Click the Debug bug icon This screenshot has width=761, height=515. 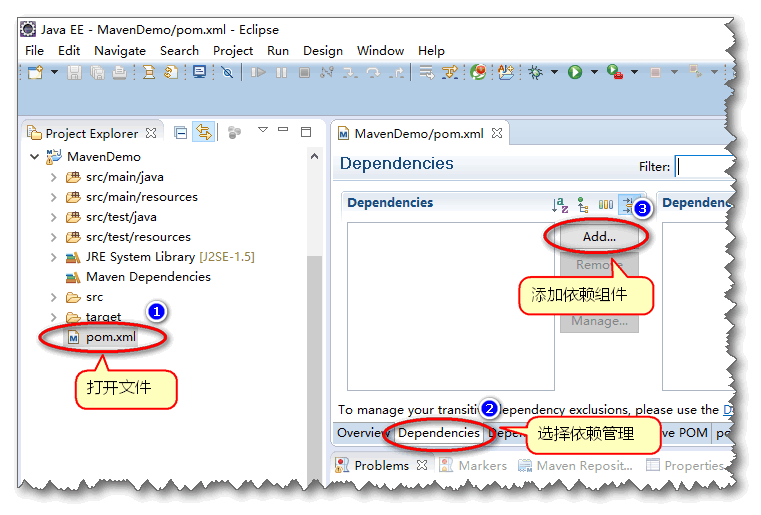pos(536,73)
